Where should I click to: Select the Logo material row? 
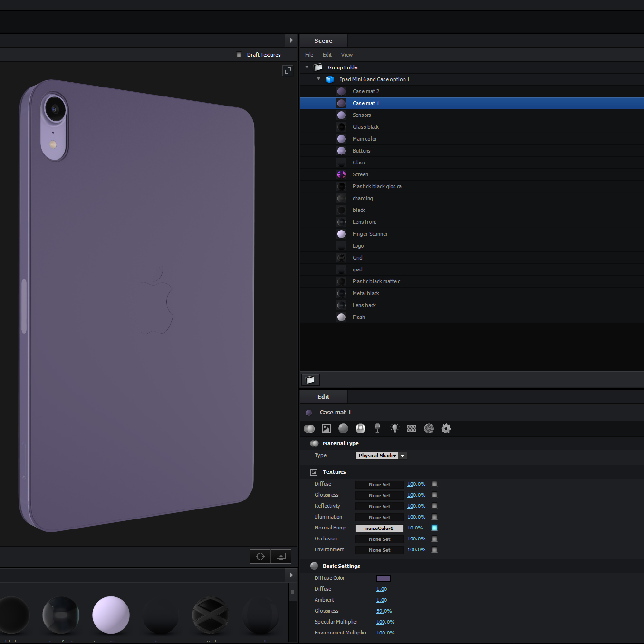[x=472, y=246]
